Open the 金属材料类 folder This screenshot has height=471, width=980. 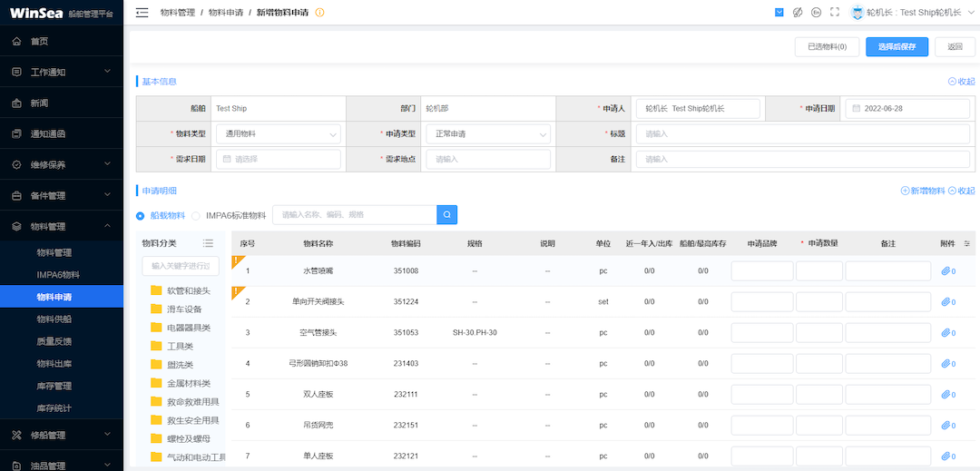[x=180, y=383]
